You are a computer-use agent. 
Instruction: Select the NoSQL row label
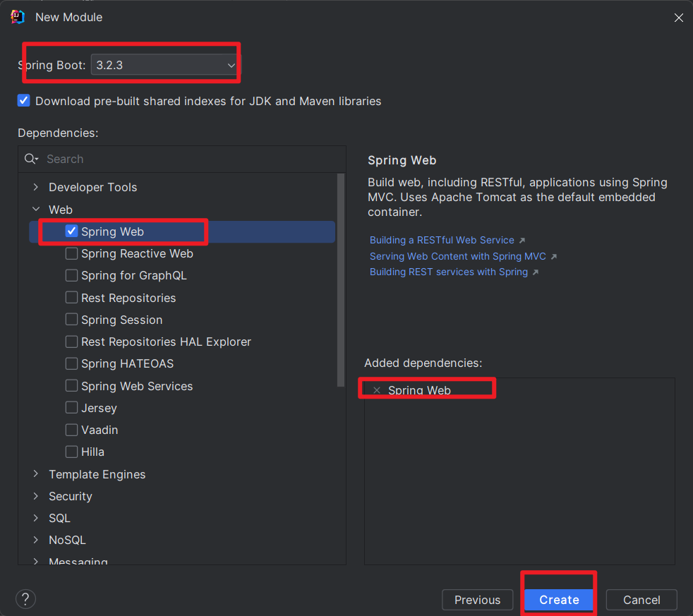coord(67,540)
